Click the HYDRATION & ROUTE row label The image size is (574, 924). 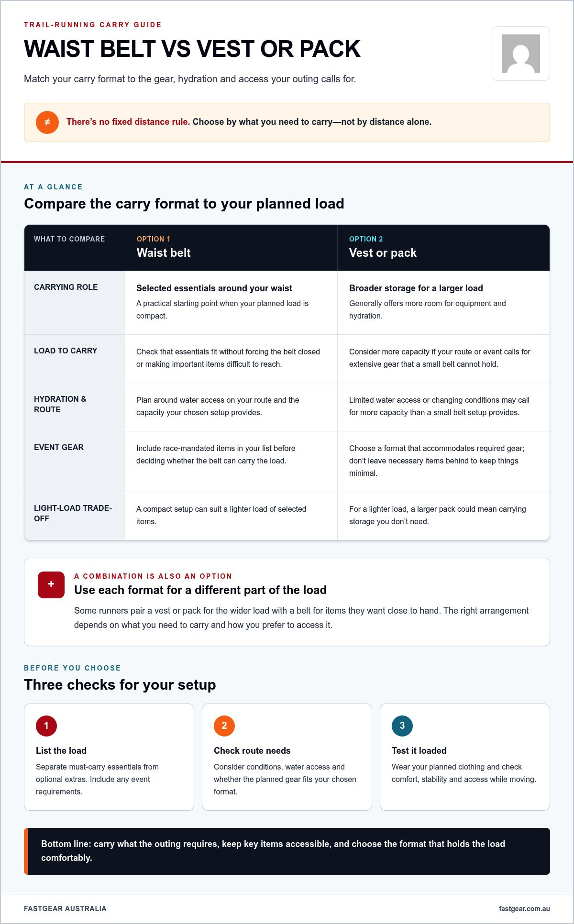click(60, 404)
